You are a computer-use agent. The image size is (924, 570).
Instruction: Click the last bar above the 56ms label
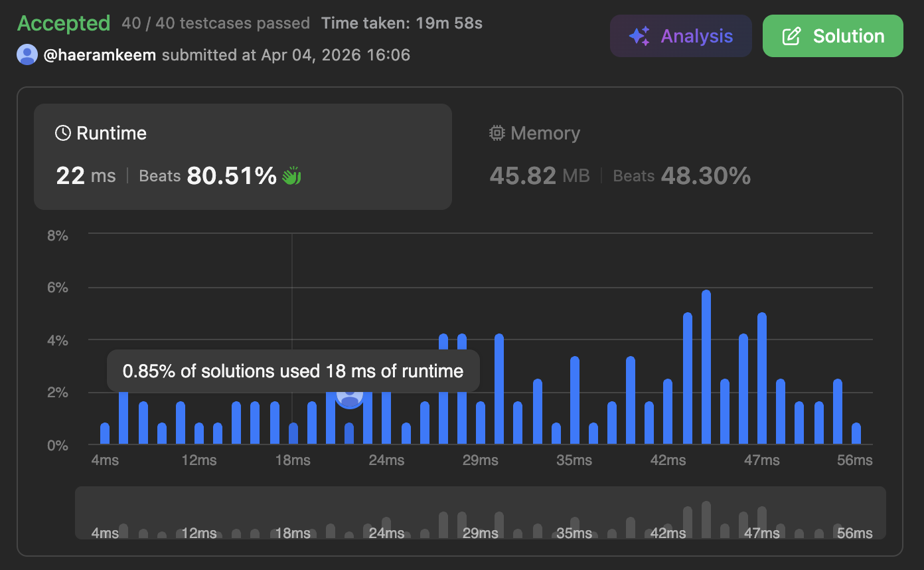[x=856, y=433]
